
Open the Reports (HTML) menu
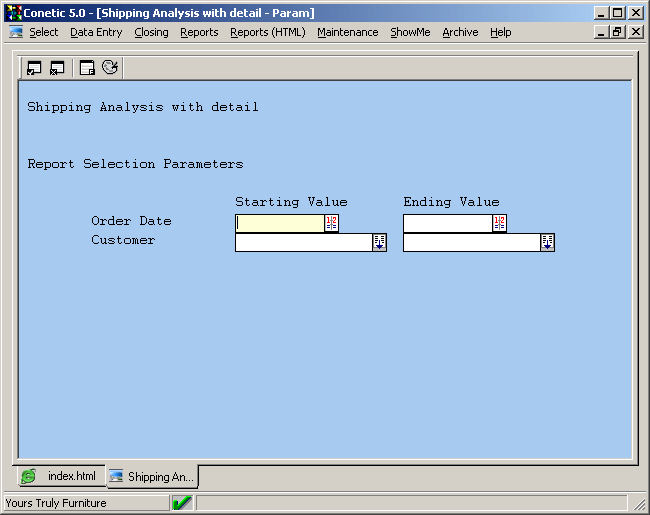(267, 32)
